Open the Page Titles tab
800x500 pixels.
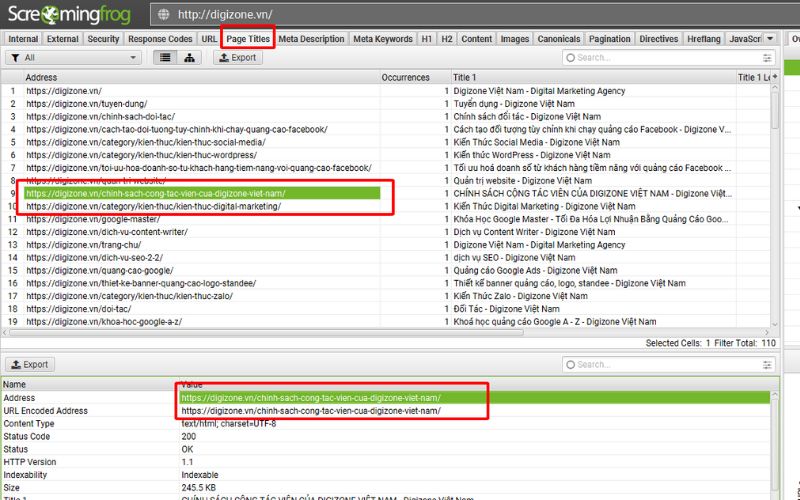coord(248,39)
